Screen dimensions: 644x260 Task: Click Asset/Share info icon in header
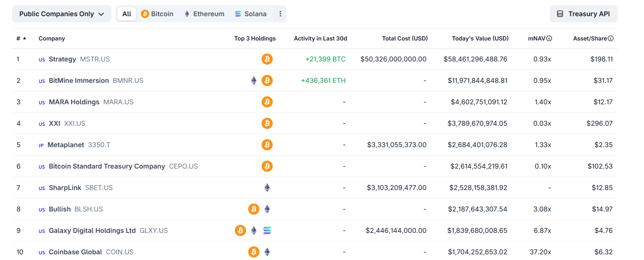(611, 39)
